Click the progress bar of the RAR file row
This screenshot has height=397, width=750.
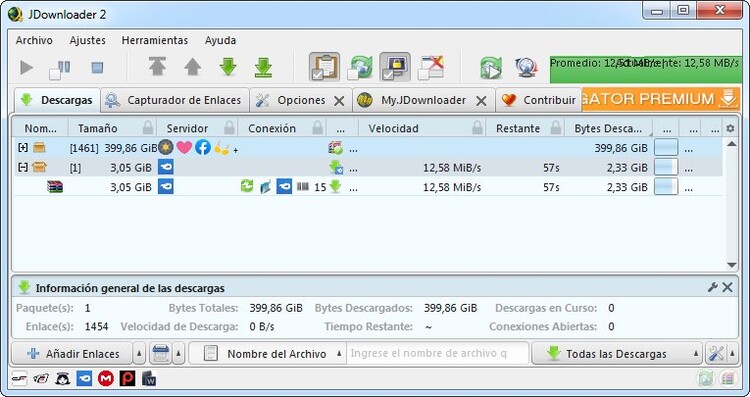pyautogui.click(x=666, y=186)
